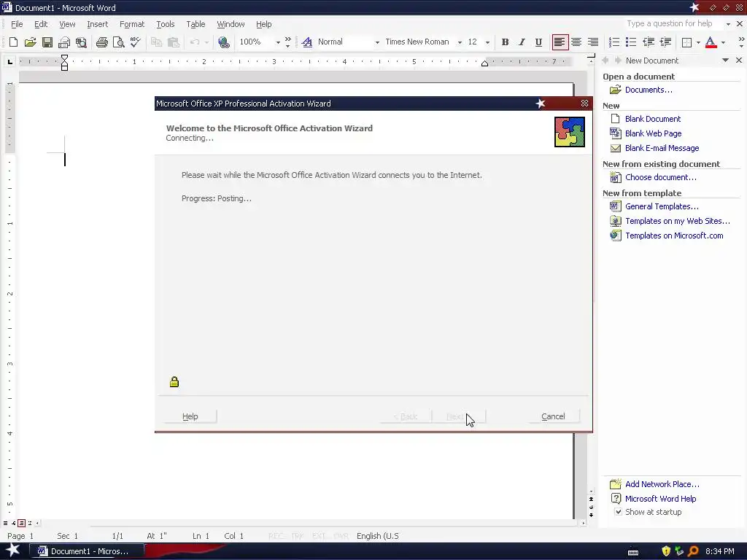Open the Normal style dropdown

[x=377, y=42]
